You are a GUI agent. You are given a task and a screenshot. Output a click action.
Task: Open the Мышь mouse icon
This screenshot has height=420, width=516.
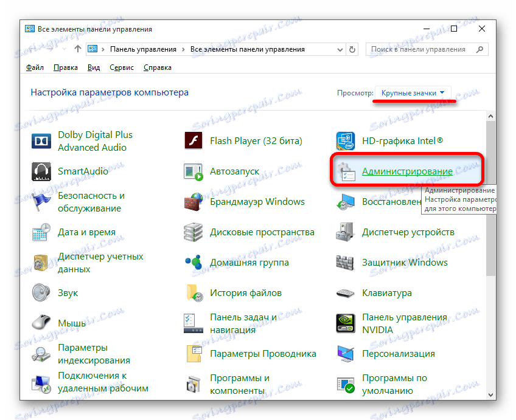[x=41, y=323]
